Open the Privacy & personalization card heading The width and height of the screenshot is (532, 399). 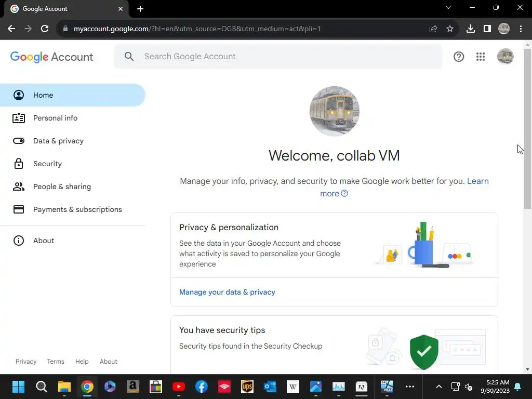[229, 228]
